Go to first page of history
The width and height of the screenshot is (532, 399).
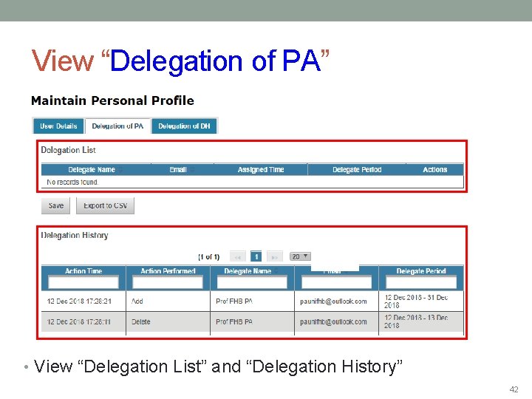[x=237, y=257]
